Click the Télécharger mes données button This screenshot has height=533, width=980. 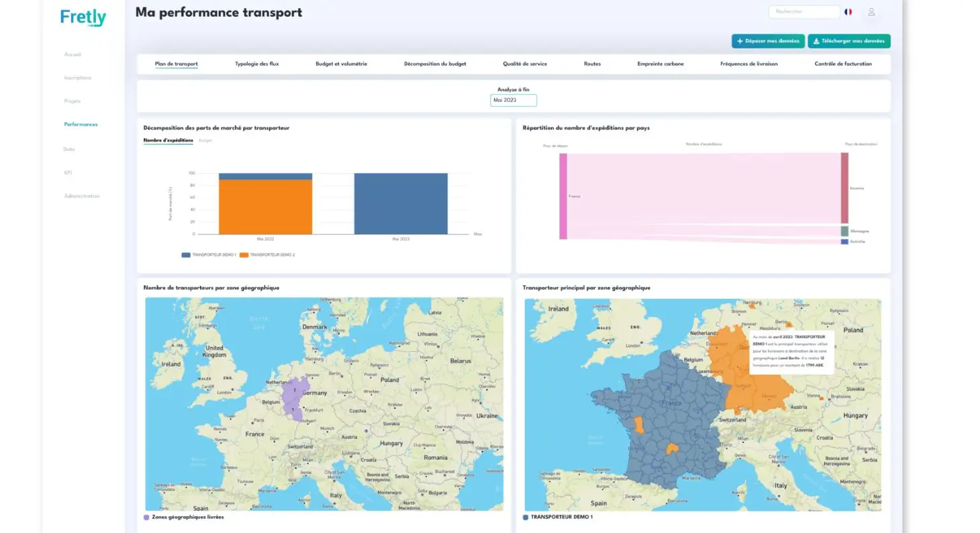849,41
